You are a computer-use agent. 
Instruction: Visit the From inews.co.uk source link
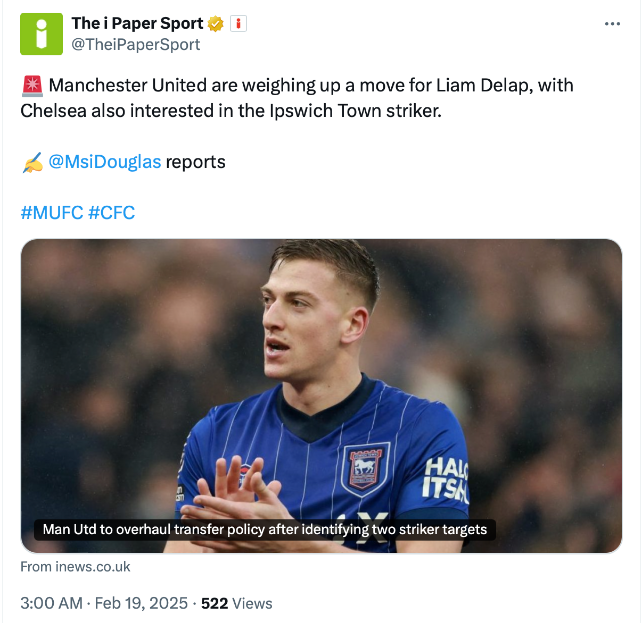coord(75,567)
